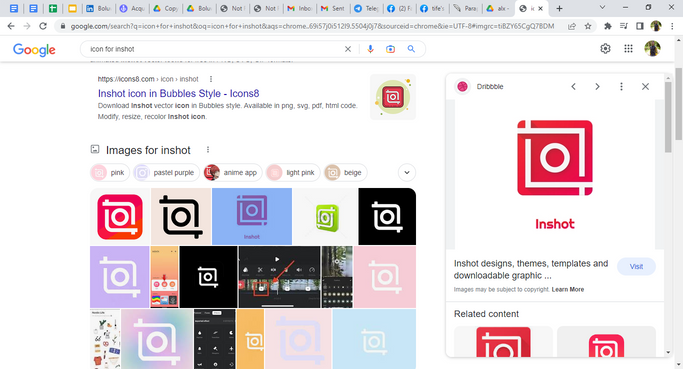Screen dimensions: 683x369
Task: Go to Google home via logo
Action: coord(34,49)
